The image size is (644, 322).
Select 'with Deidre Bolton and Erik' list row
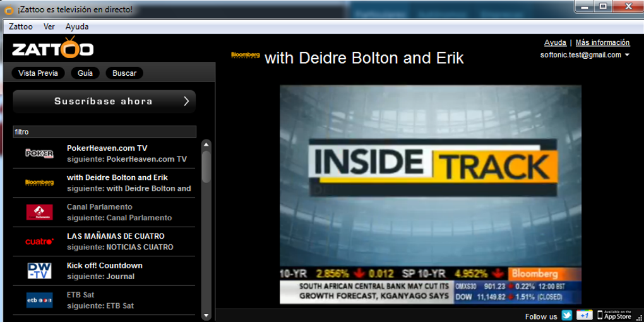(104, 182)
